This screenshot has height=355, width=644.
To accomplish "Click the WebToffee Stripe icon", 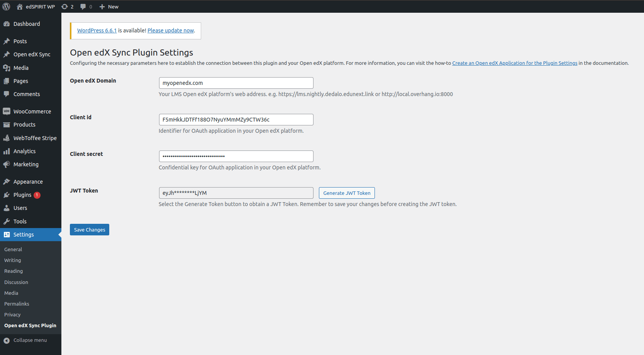I will (7, 138).
